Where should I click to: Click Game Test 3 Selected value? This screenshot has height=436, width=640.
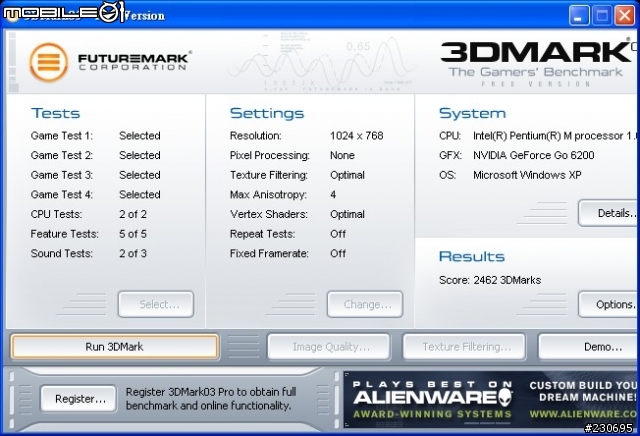[x=140, y=175]
